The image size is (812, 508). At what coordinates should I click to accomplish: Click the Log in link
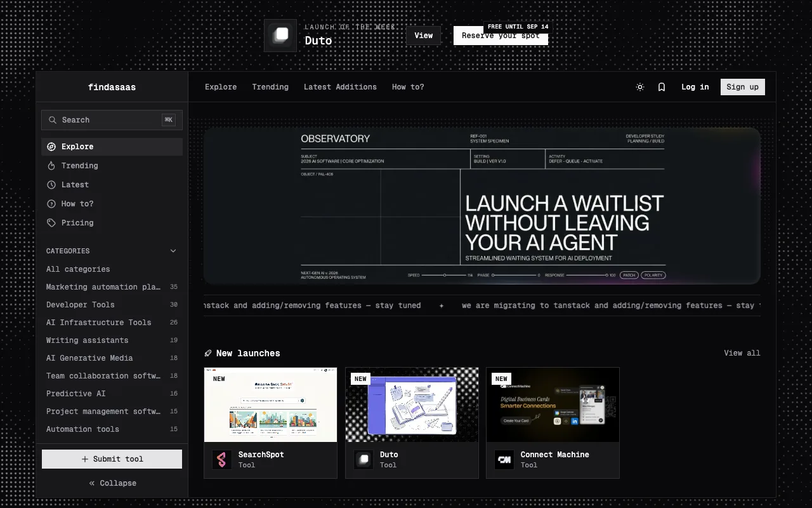[695, 87]
